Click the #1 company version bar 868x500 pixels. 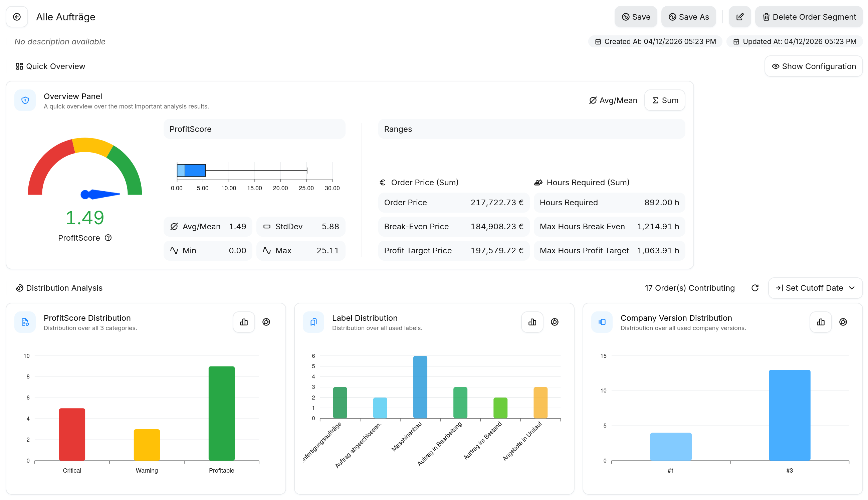point(670,447)
